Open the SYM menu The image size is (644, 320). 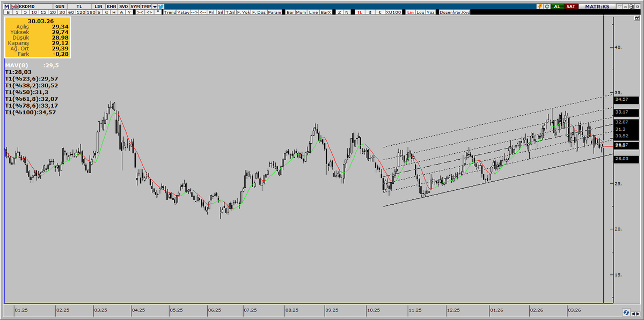coord(135,6)
